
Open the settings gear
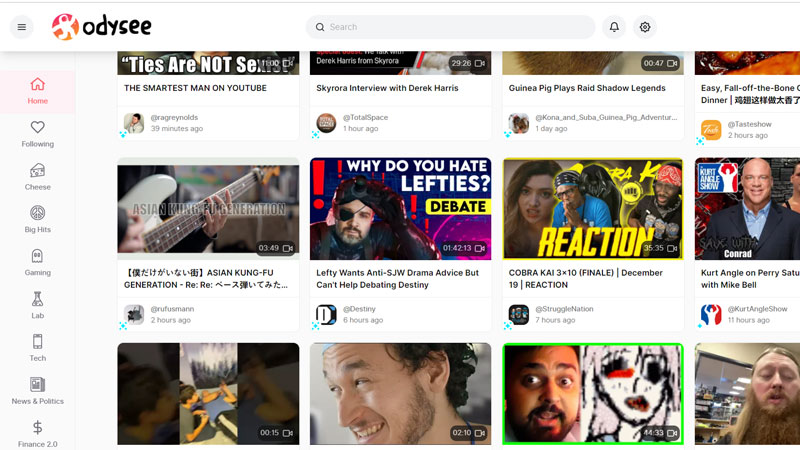click(645, 27)
